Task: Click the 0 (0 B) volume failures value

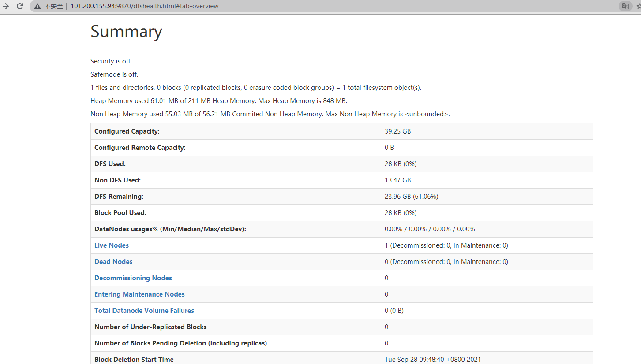Action: click(x=394, y=311)
